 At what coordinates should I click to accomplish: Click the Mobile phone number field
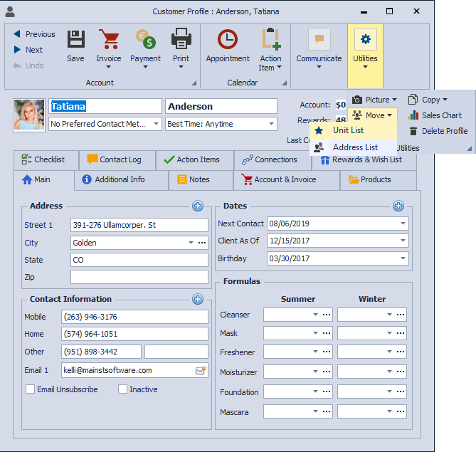pos(134,317)
